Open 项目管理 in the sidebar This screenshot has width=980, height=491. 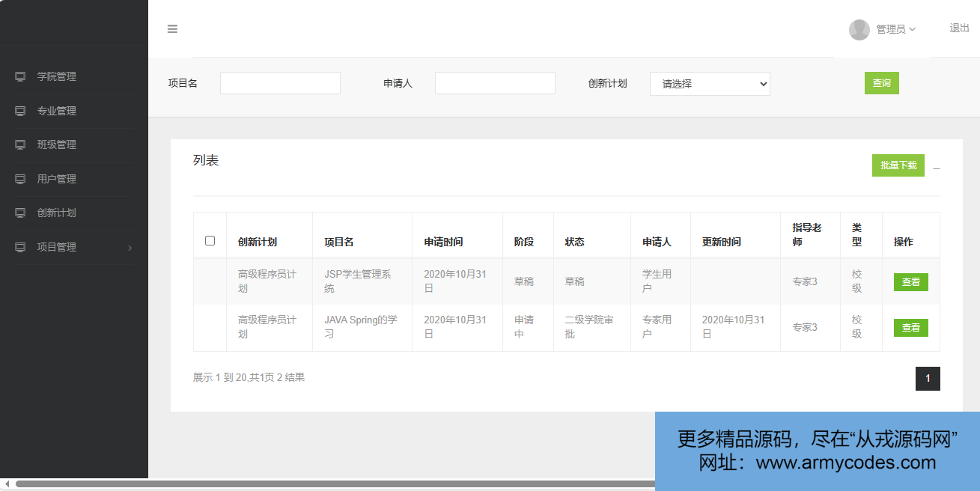click(x=57, y=247)
